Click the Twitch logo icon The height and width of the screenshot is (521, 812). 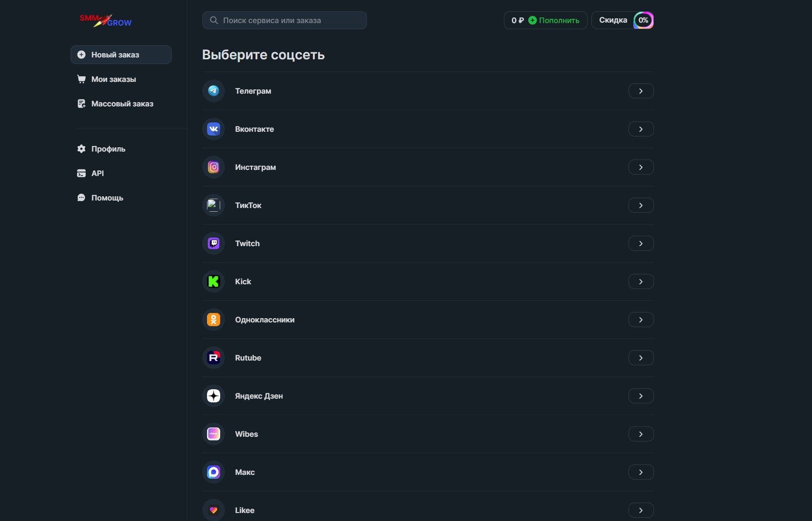[214, 243]
